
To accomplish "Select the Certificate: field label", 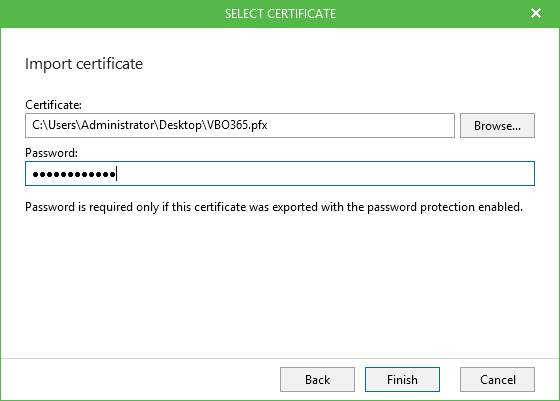I will [x=53, y=105].
